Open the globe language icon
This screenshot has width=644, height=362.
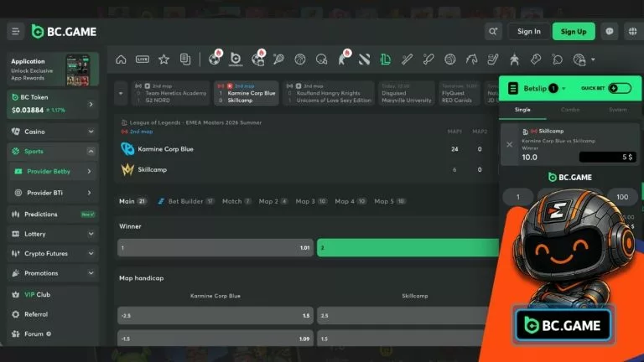(x=632, y=32)
